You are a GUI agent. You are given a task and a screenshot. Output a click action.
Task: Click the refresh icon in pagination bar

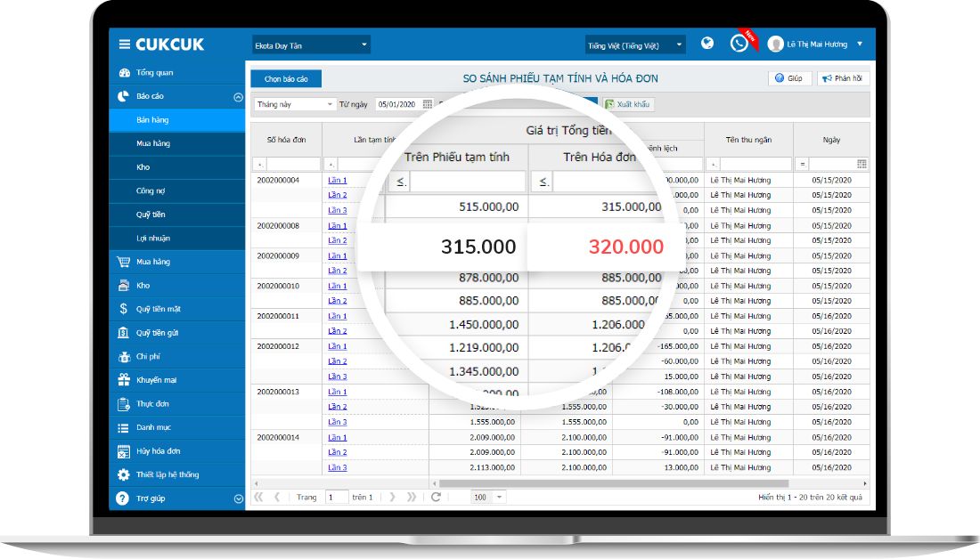click(x=436, y=498)
